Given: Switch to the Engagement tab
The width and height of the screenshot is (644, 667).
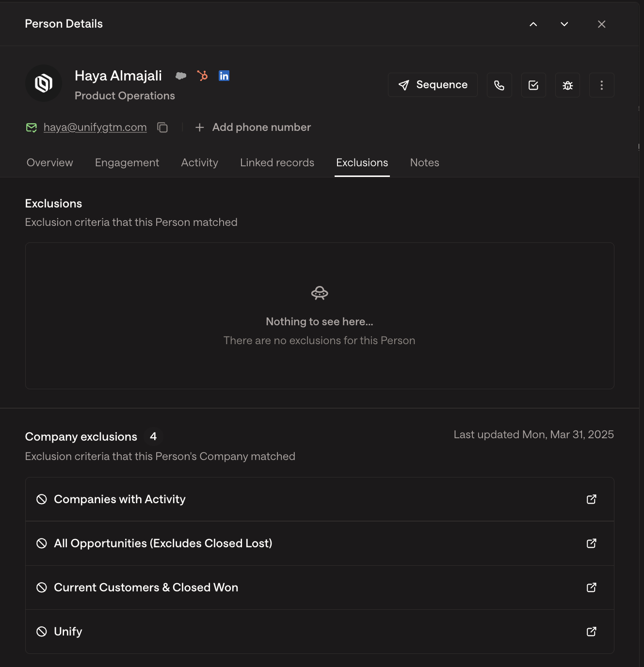Looking at the screenshot, I should click(x=127, y=162).
